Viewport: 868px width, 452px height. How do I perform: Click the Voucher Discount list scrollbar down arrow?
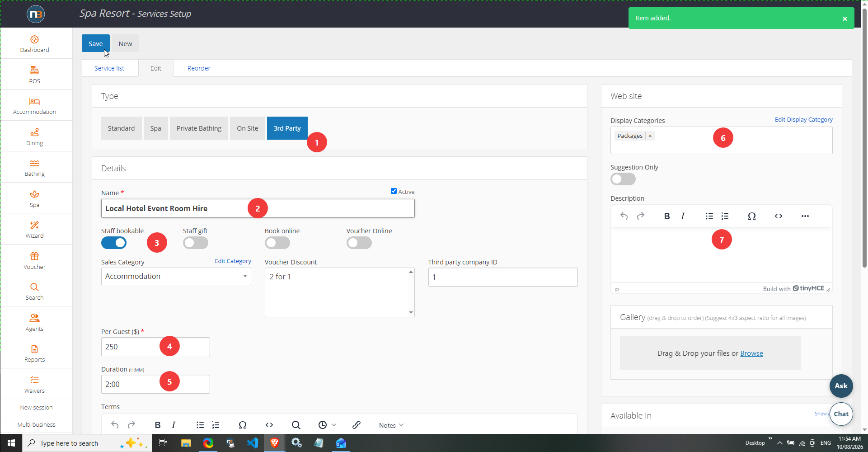(x=411, y=312)
